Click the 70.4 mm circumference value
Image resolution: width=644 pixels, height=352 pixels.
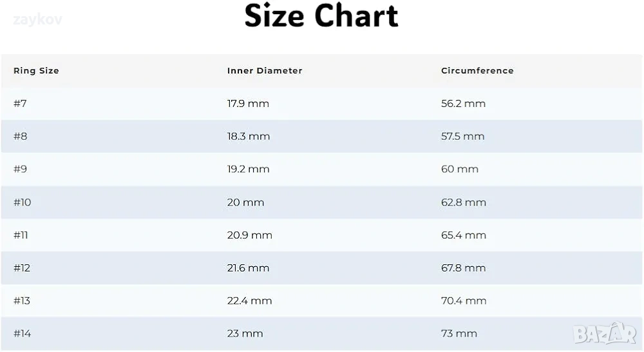coord(464,301)
